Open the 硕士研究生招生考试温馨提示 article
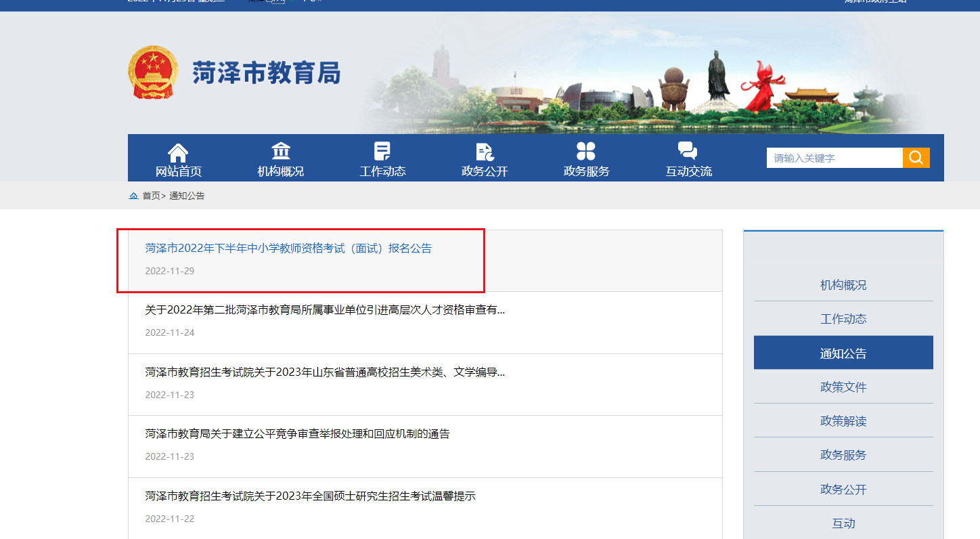This screenshot has height=539, width=980. point(310,496)
